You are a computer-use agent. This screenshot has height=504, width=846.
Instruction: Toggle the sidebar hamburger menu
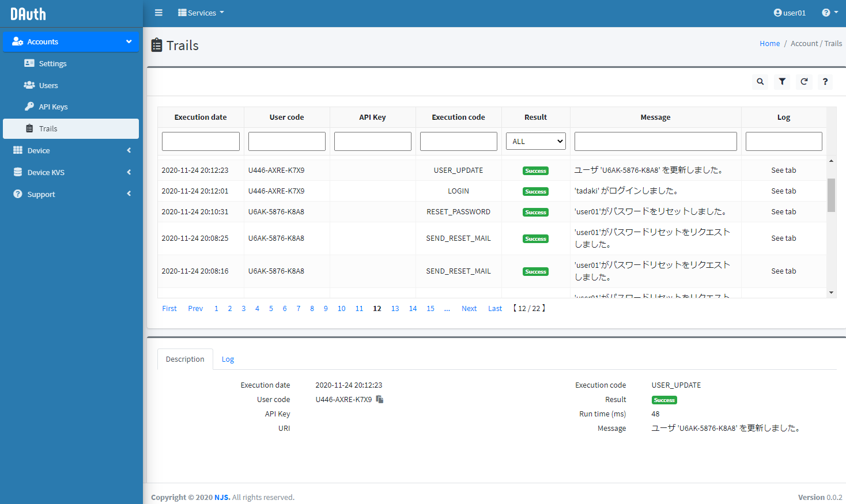158,13
